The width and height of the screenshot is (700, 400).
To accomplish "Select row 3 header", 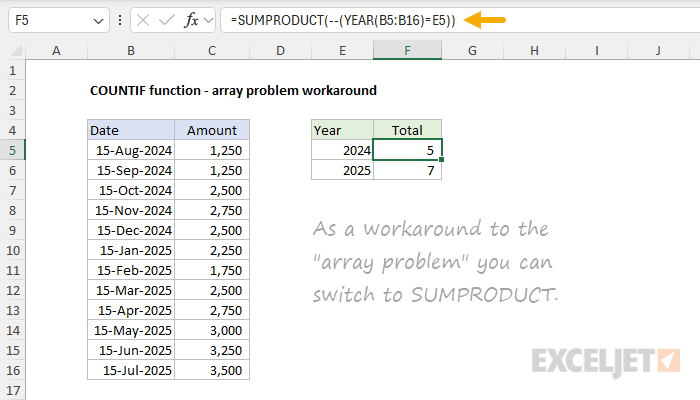I will click(x=12, y=110).
